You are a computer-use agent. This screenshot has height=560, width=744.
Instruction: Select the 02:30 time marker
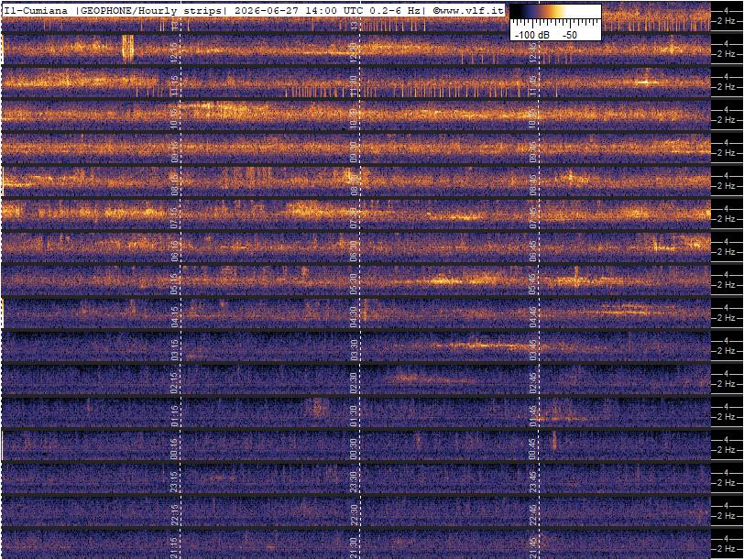(353, 382)
